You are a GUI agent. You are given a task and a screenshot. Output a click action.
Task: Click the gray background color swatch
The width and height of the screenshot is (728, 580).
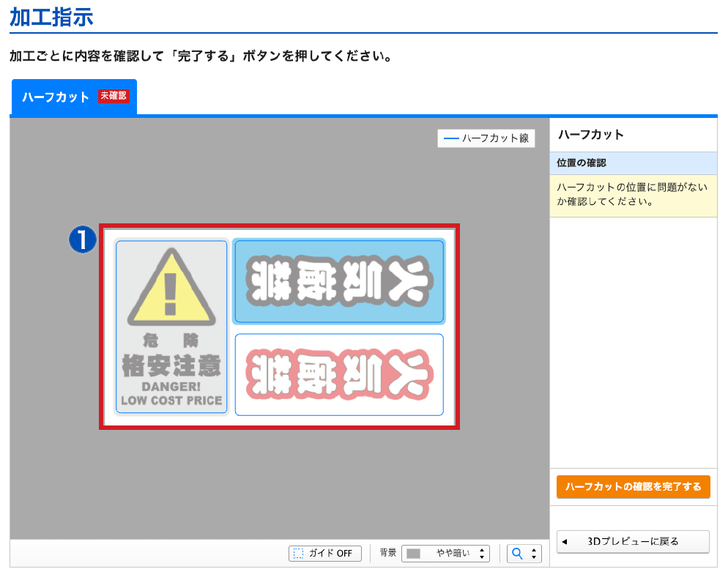pyautogui.click(x=413, y=554)
